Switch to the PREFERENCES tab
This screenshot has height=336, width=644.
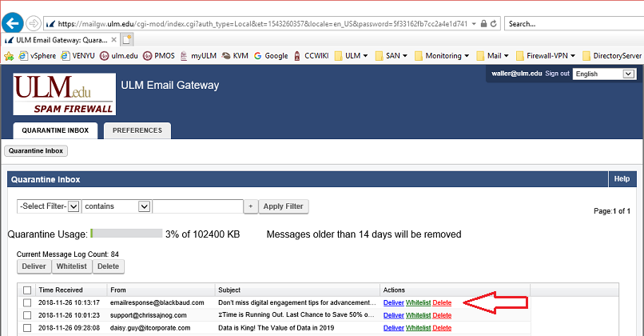pyautogui.click(x=137, y=130)
